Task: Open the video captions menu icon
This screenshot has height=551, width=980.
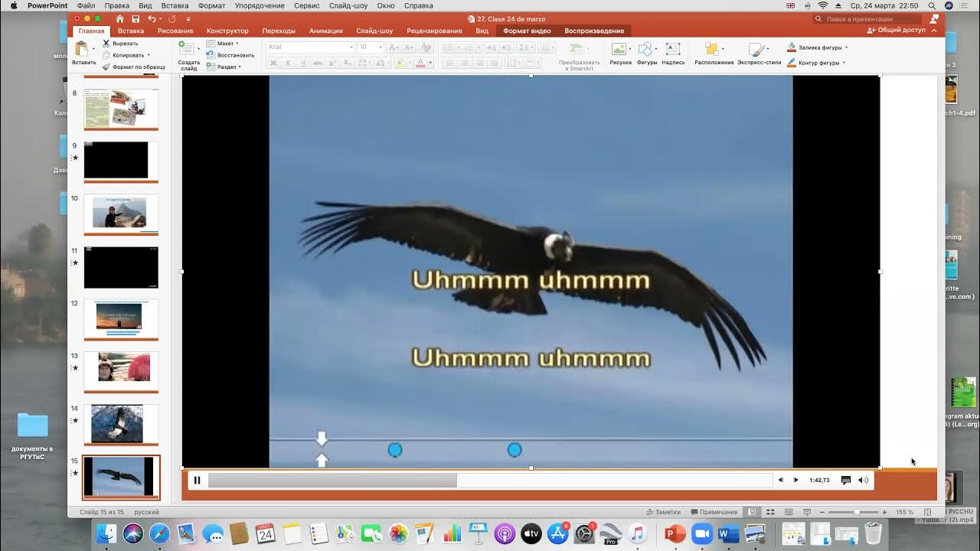Action: [x=845, y=480]
